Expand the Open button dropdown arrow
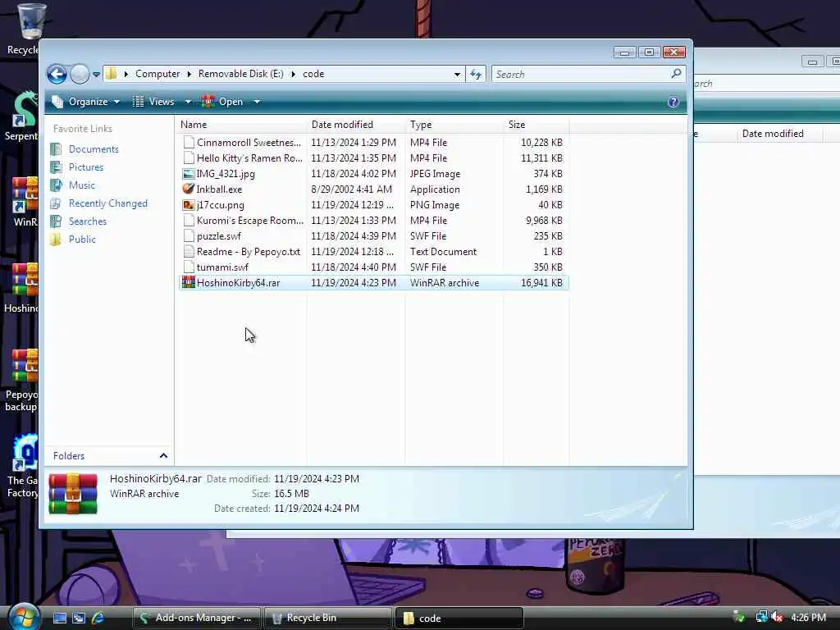The height and width of the screenshot is (630, 840). pyautogui.click(x=257, y=102)
